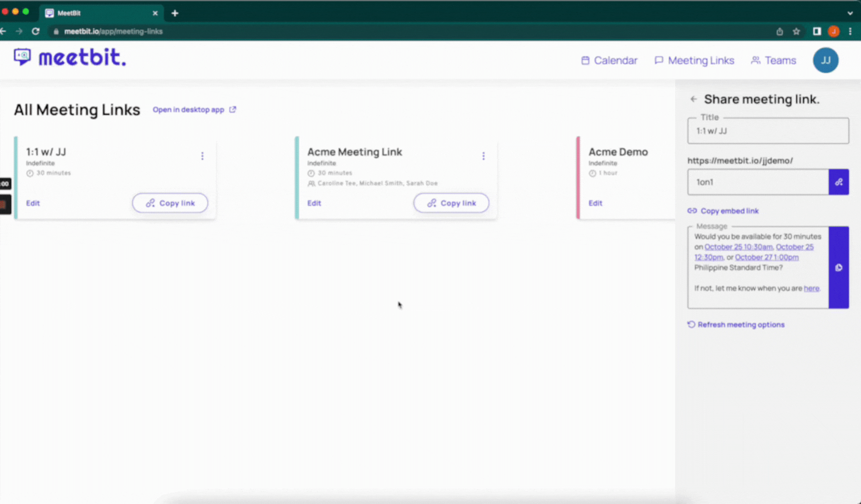
Task: Click the browser forward arrow
Action: [x=19, y=31]
